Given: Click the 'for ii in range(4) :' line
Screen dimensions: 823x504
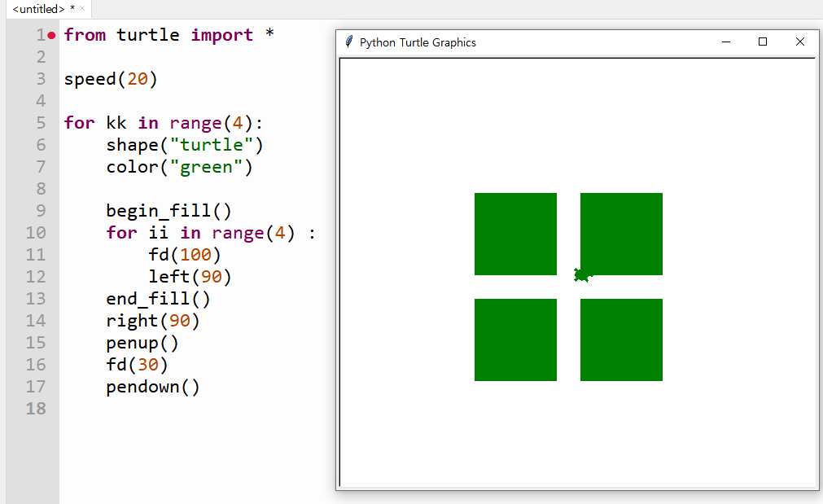Looking at the screenshot, I should (x=211, y=233).
